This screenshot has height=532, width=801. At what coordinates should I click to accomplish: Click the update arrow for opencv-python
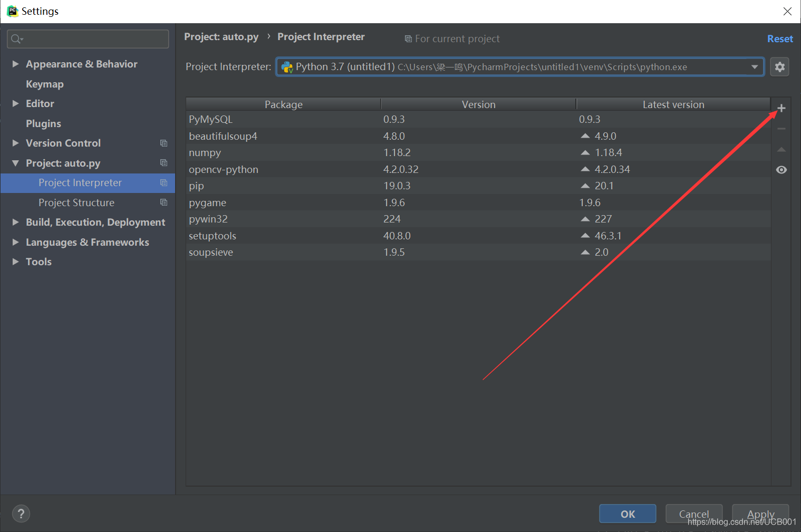pyautogui.click(x=585, y=169)
